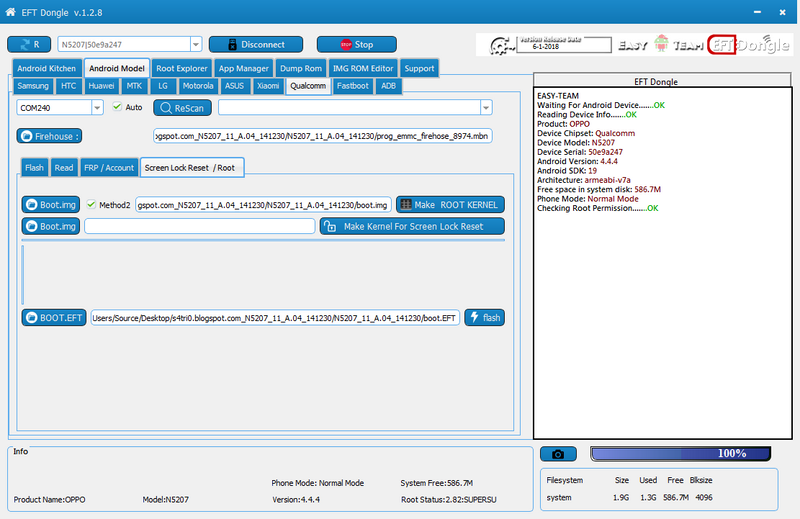Click the second Boot.img browse button

pyautogui.click(x=51, y=226)
